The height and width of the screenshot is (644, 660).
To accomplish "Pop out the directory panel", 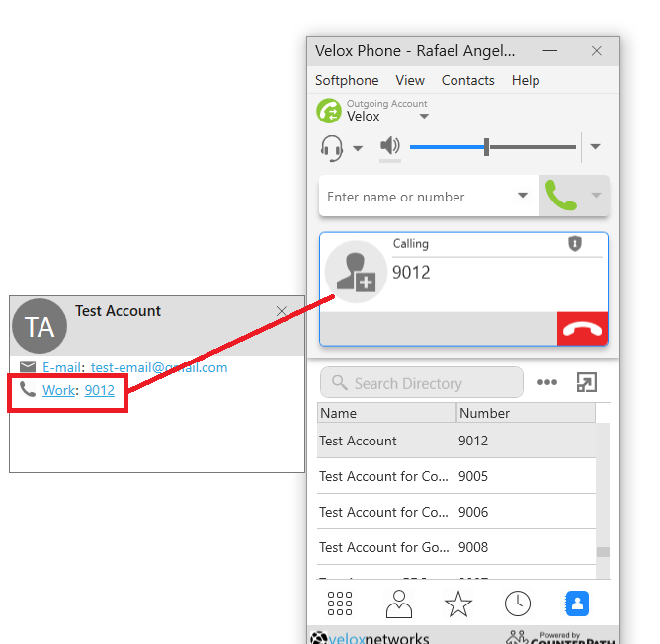I will coord(586,382).
